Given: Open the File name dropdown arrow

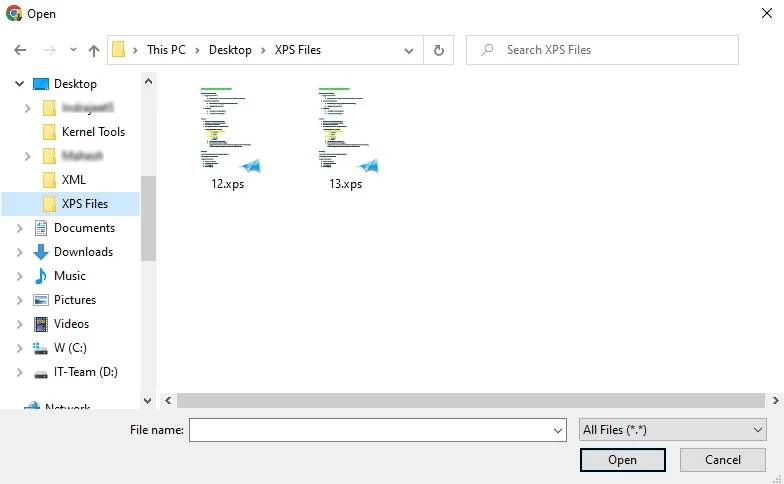Looking at the screenshot, I should pyautogui.click(x=558, y=430).
